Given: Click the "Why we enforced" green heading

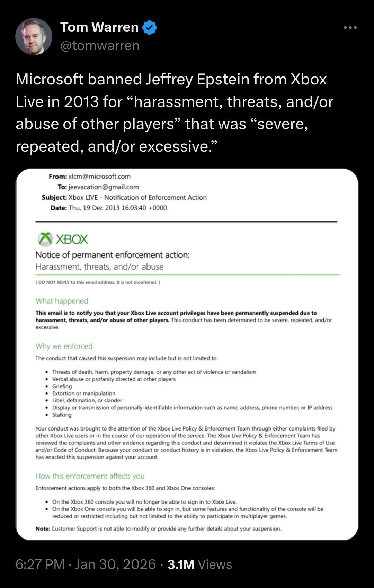Looking at the screenshot, I should (64, 346).
